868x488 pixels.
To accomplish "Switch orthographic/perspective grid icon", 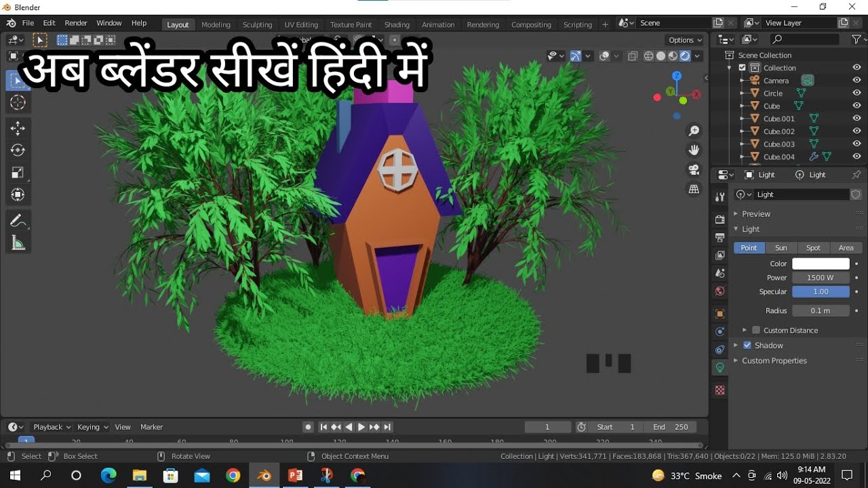I will click(x=694, y=189).
